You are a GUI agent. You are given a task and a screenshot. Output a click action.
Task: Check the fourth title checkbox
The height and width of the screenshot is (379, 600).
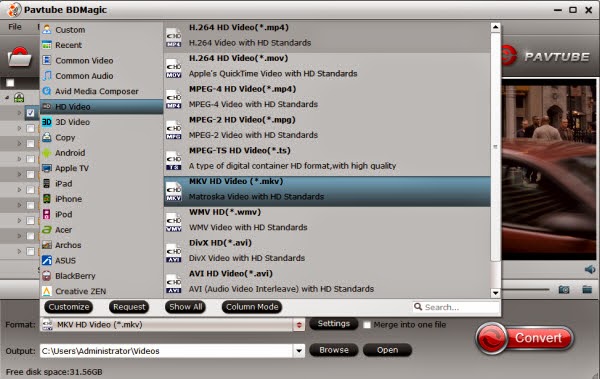31,159
